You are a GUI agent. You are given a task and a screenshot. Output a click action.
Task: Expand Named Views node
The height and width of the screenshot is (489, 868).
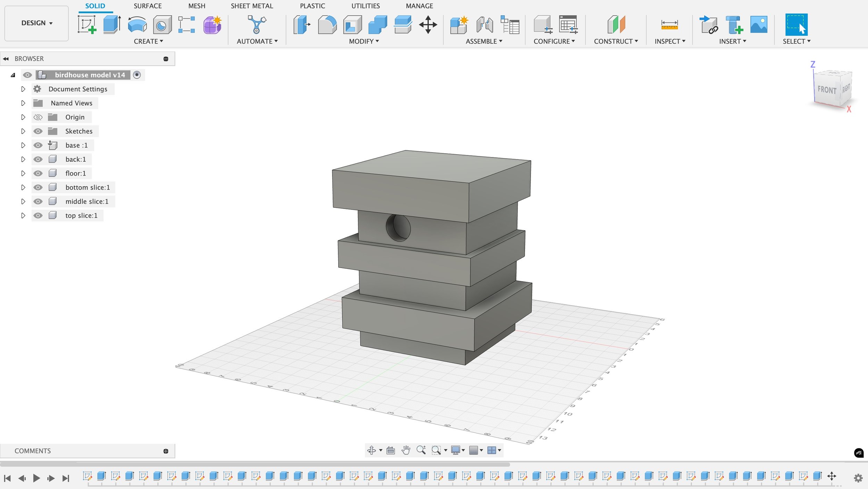[x=23, y=103]
